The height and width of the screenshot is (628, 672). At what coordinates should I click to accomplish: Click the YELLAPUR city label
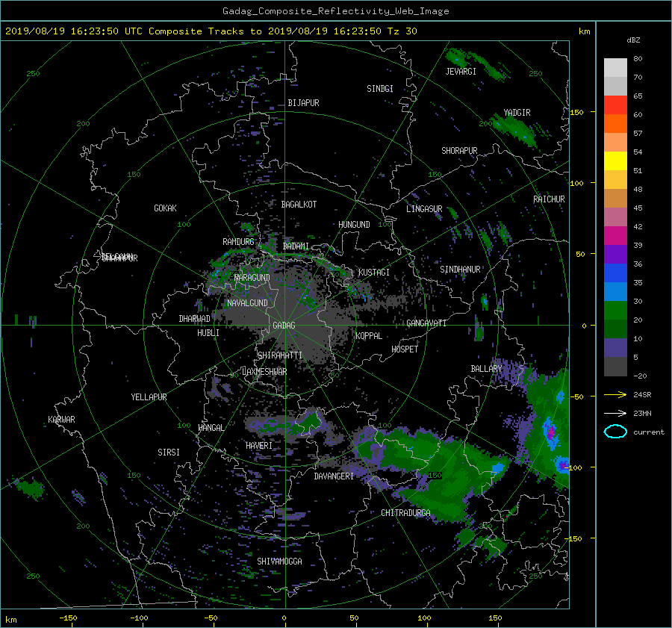click(149, 397)
